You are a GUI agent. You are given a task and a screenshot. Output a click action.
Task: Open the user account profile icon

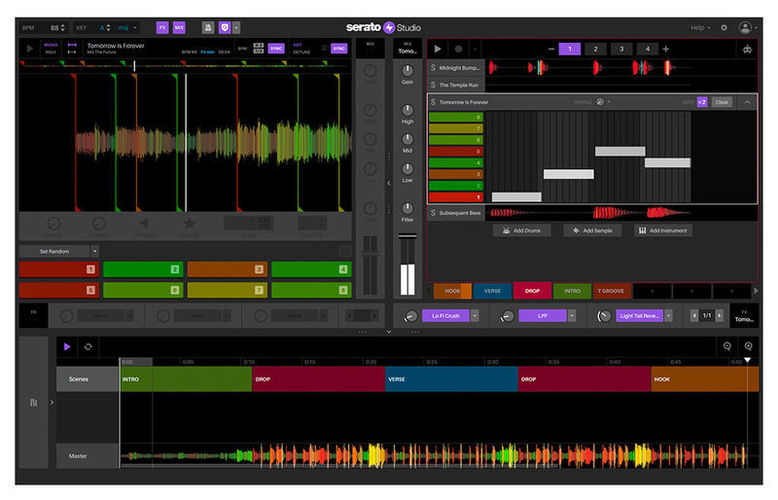[x=745, y=28]
